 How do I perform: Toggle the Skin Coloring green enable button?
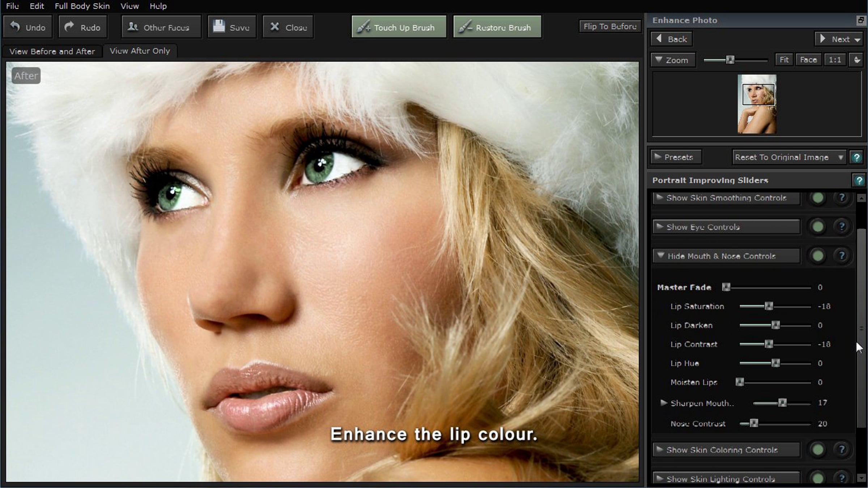click(x=818, y=450)
